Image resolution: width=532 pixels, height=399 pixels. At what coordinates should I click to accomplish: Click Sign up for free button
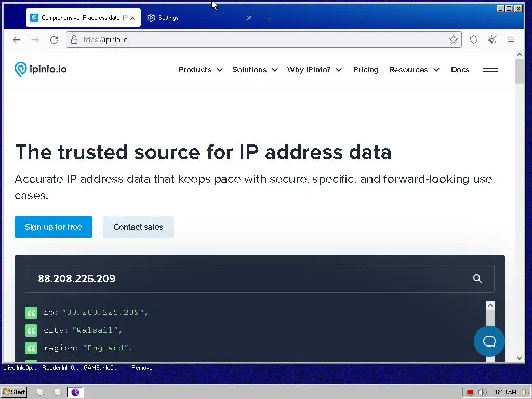coord(54,227)
